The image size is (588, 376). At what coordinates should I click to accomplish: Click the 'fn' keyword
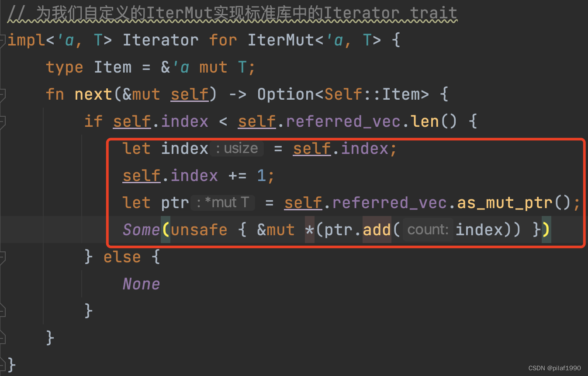click(x=55, y=94)
